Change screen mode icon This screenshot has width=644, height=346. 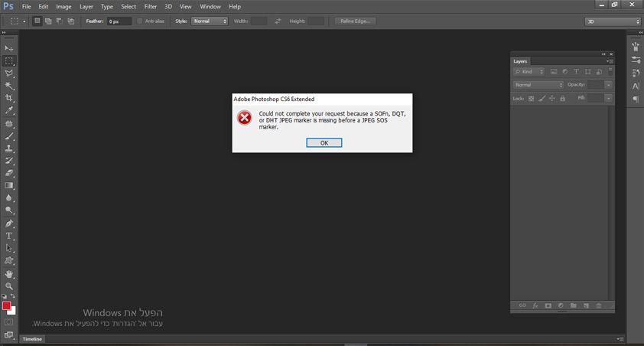tap(8, 335)
